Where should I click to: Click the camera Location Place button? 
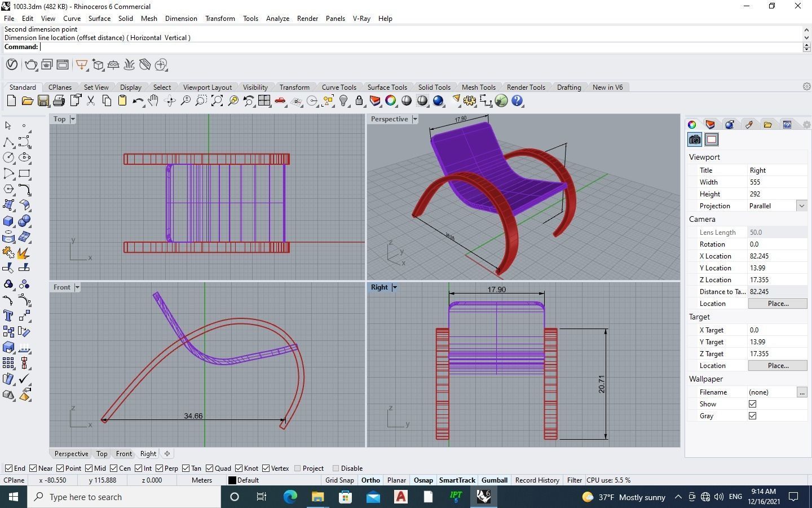(x=778, y=304)
